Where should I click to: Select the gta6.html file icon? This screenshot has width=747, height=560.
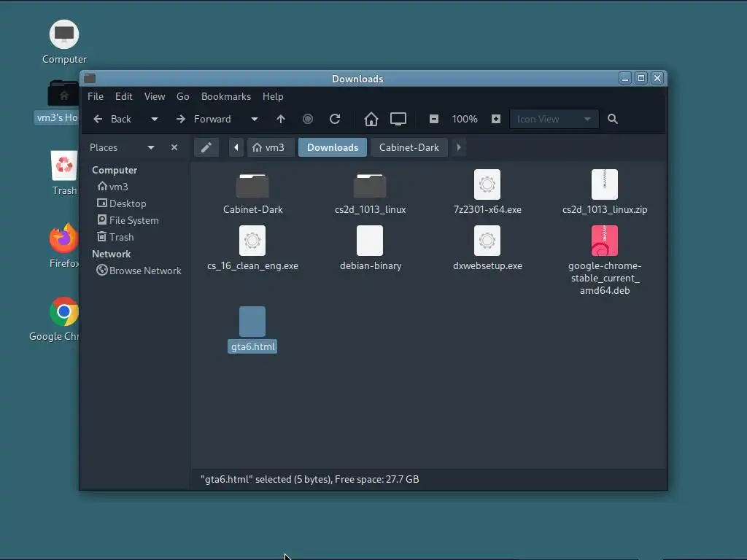[252, 322]
